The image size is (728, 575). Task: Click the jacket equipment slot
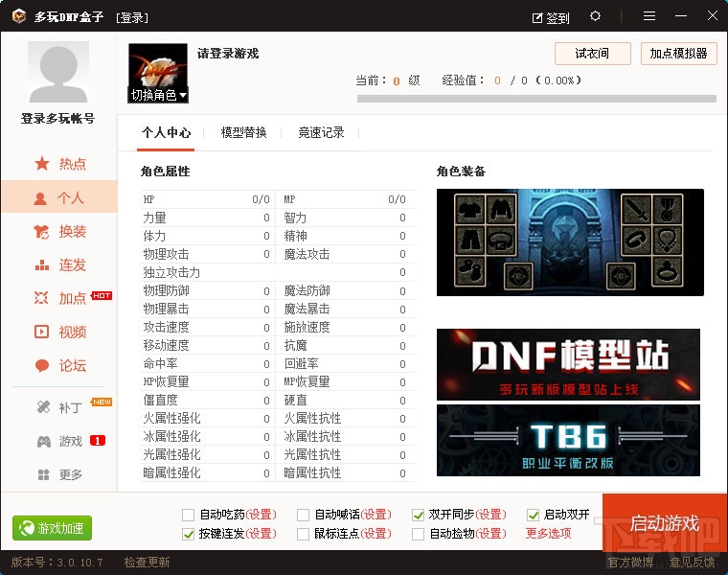pos(501,210)
